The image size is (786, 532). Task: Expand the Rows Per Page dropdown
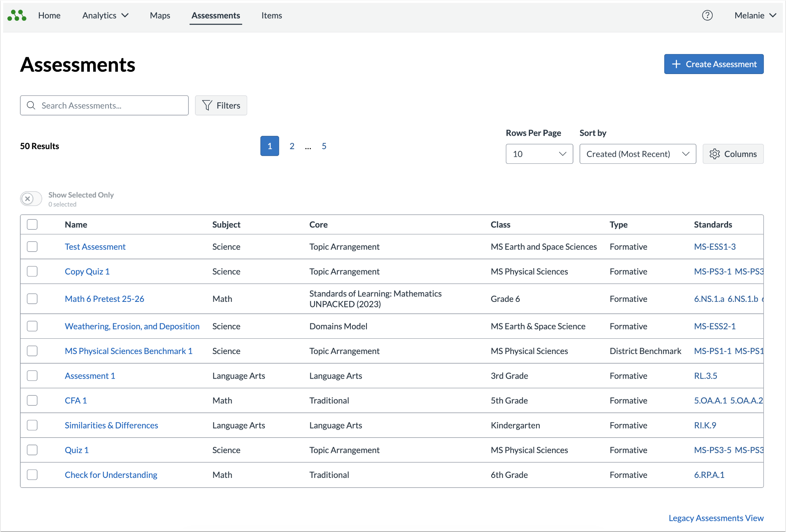point(539,154)
